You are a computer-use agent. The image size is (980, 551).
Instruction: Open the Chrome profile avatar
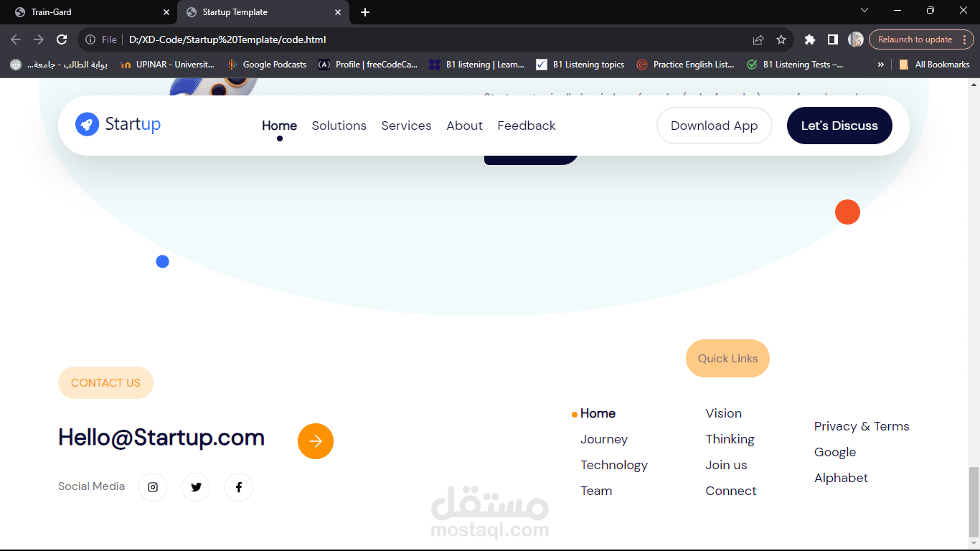(x=855, y=39)
